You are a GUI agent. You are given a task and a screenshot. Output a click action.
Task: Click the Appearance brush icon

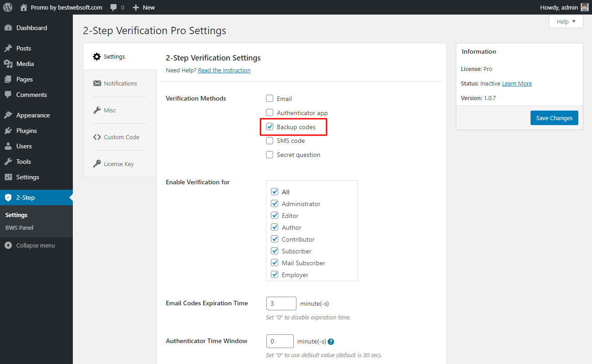click(x=8, y=115)
